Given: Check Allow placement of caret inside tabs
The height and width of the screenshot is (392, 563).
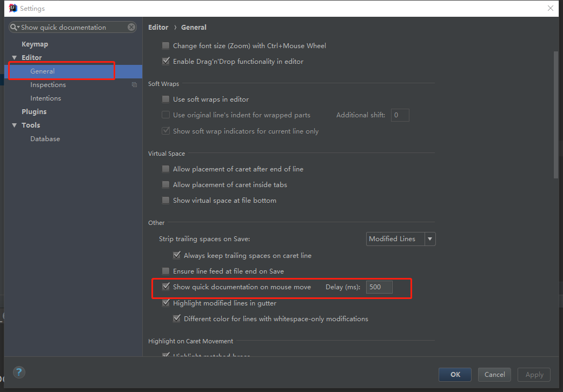Looking at the screenshot, I should point(166,185).
